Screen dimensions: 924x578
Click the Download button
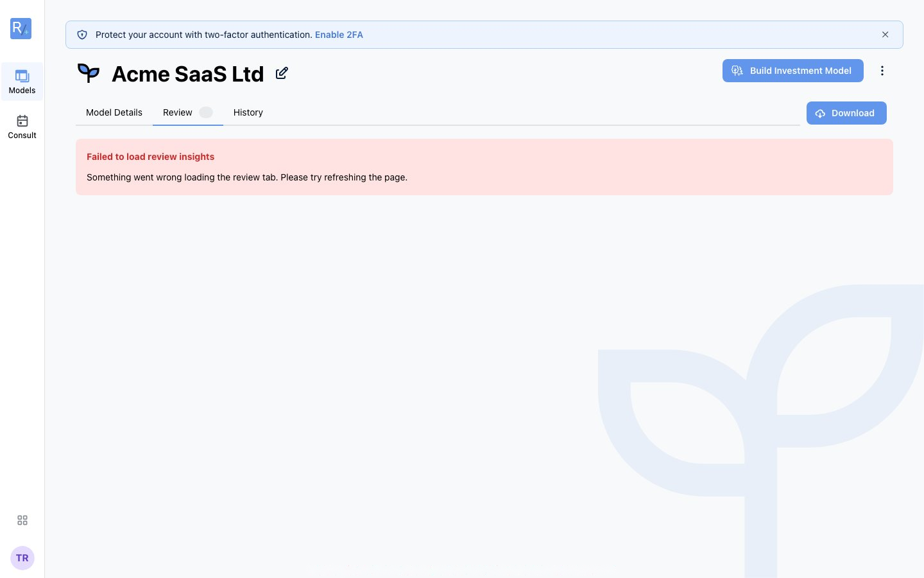[x=846, y=113]
